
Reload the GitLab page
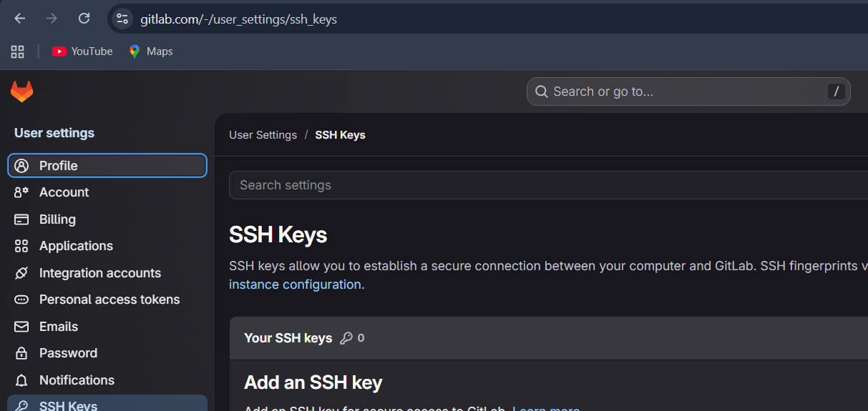(x=84, y=19)
